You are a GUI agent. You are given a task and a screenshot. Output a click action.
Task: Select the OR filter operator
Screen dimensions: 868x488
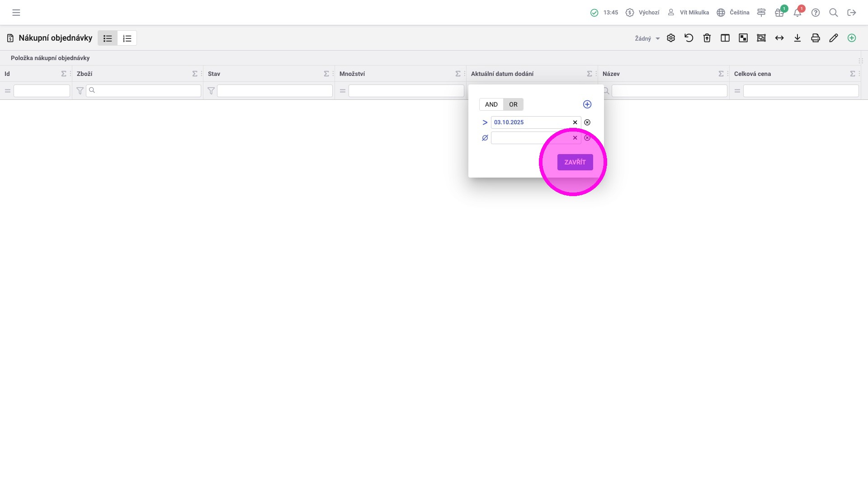coord(513,104)
